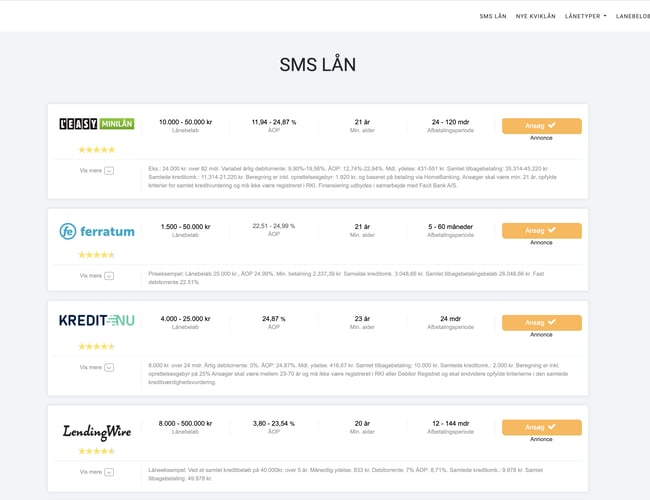Open Nye Kviklån menu item
650x500 pixels.
coord(535,16)
